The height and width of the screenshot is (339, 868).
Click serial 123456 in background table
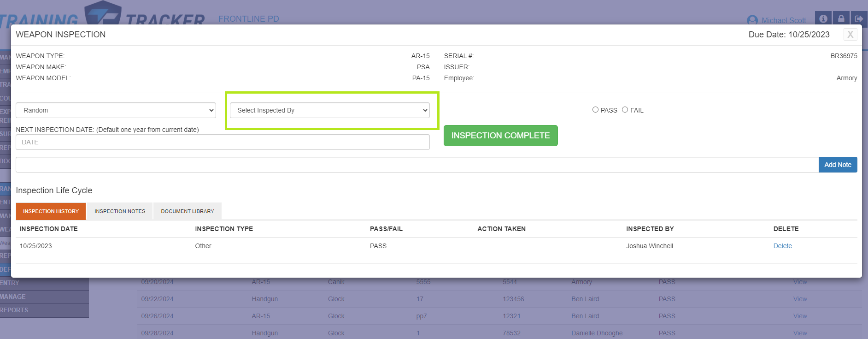click(513, 299)
